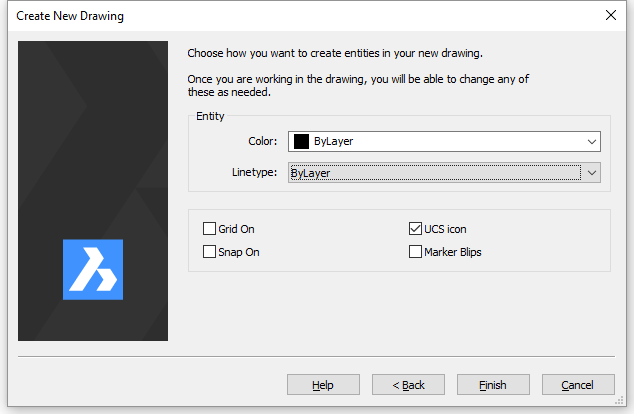Click the black color swatch in Color field

(301, 142)
